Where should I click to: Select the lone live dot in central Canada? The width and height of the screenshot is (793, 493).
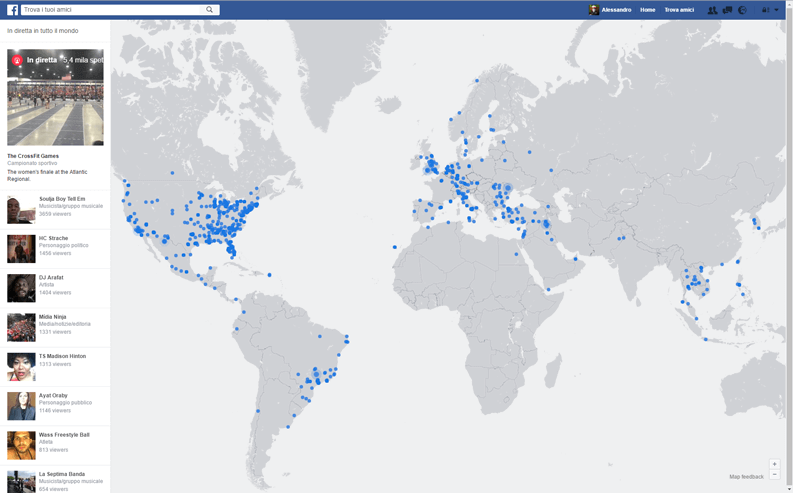pyautogui.click(x=172, y=173)
